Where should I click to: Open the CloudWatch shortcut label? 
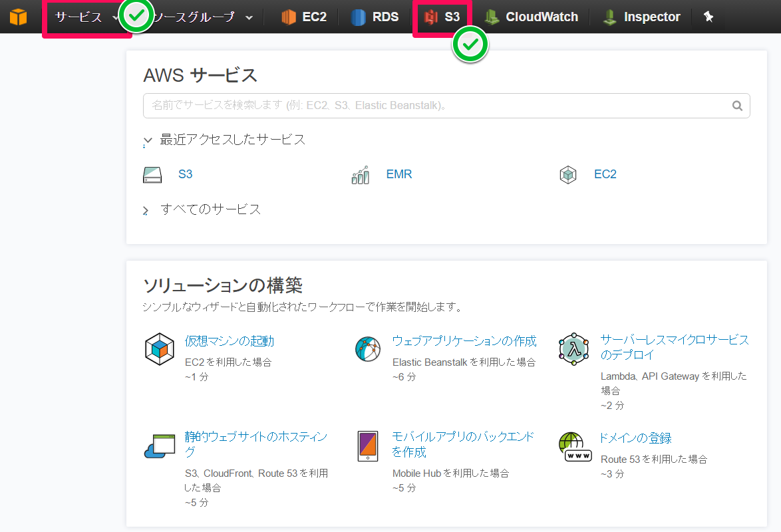click(542, 17)
